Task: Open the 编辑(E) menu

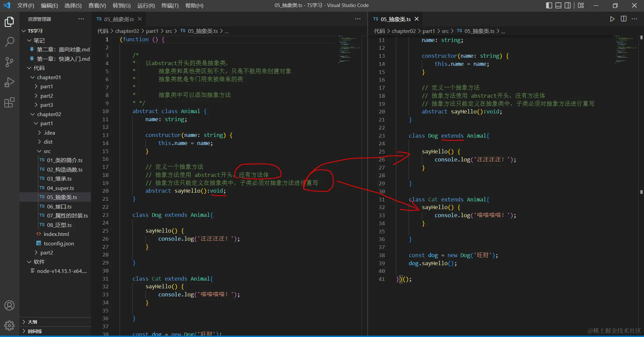Action: coord(49,5)
